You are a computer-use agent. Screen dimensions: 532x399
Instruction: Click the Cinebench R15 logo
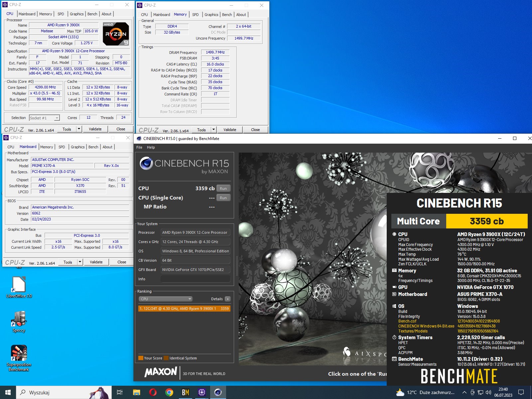(184, 165)
